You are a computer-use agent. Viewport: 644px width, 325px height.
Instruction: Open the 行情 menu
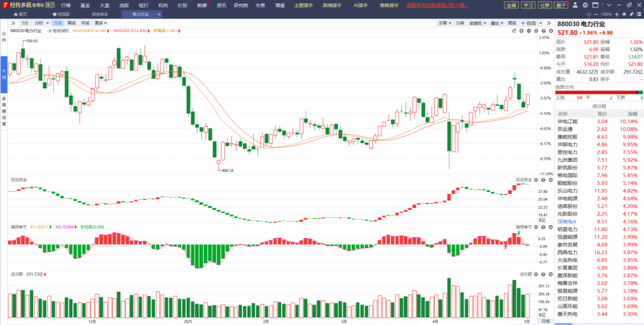click(66, 5)
